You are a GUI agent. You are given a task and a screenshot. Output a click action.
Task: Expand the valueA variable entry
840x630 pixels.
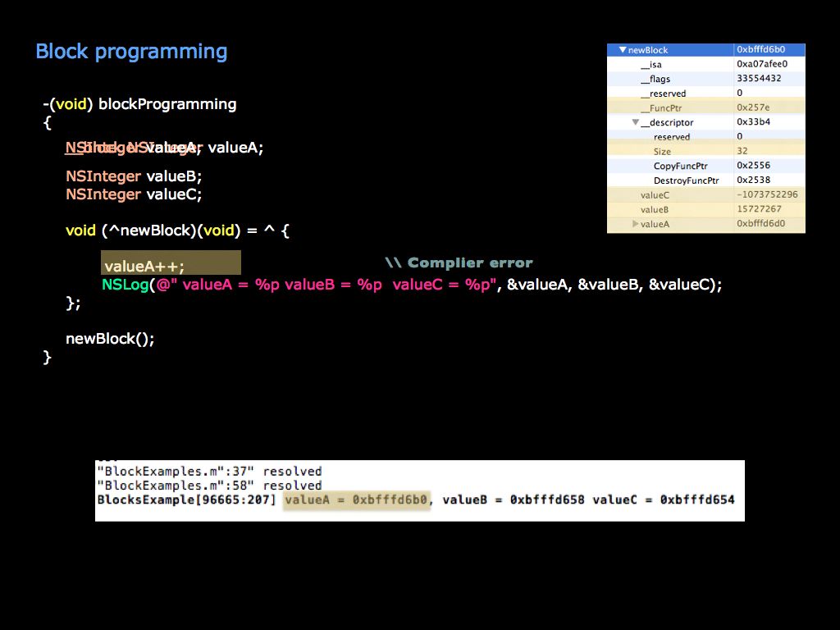tap(635, 223)
